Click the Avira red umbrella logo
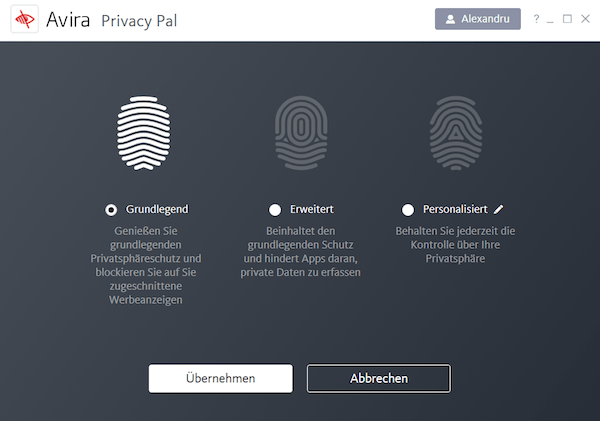Screen dimensions: 600x421 [x=24, y=19]
